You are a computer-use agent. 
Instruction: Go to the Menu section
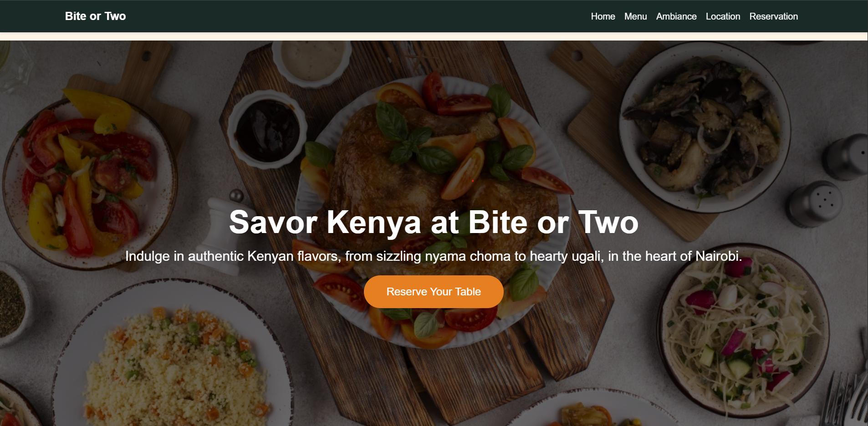pos(635,16)
